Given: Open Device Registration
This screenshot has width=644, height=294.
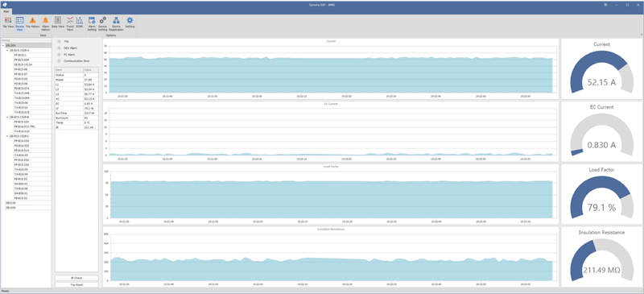Looking at the screenshot, I should coord(116,23).
